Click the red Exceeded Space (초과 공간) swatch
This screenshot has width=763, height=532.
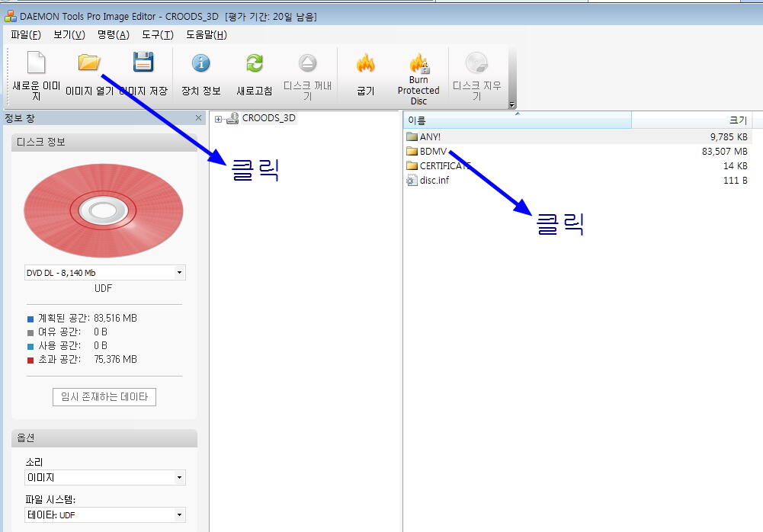pyautogui.click(x=30, y=361)
